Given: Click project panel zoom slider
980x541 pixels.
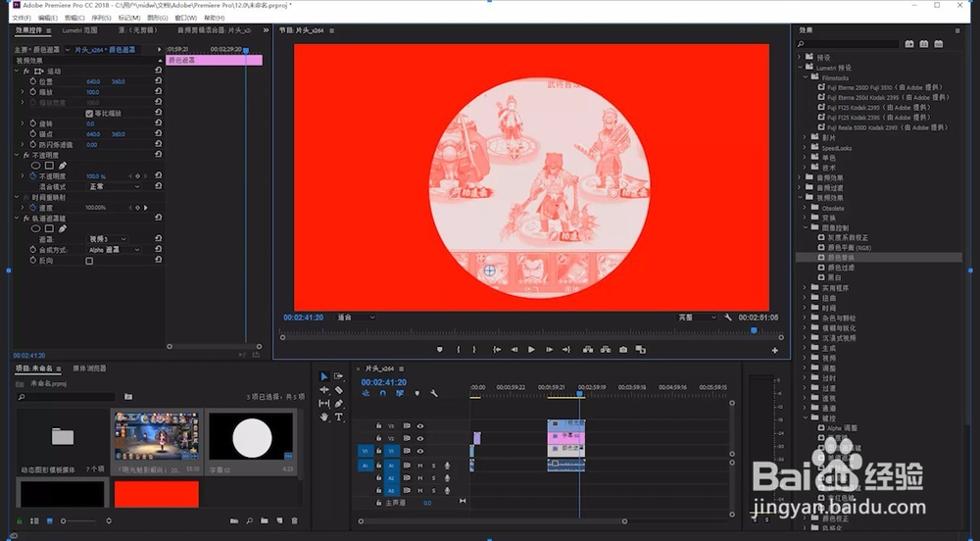Looking at the screenshot, I should tap(80, 520).
